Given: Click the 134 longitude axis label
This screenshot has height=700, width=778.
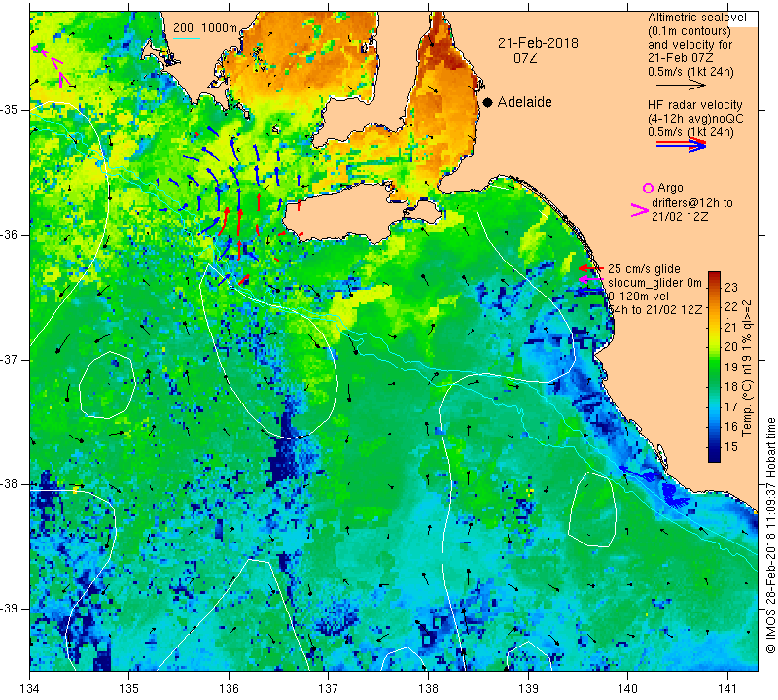Looking at the screenshot, I should point(30,688).
